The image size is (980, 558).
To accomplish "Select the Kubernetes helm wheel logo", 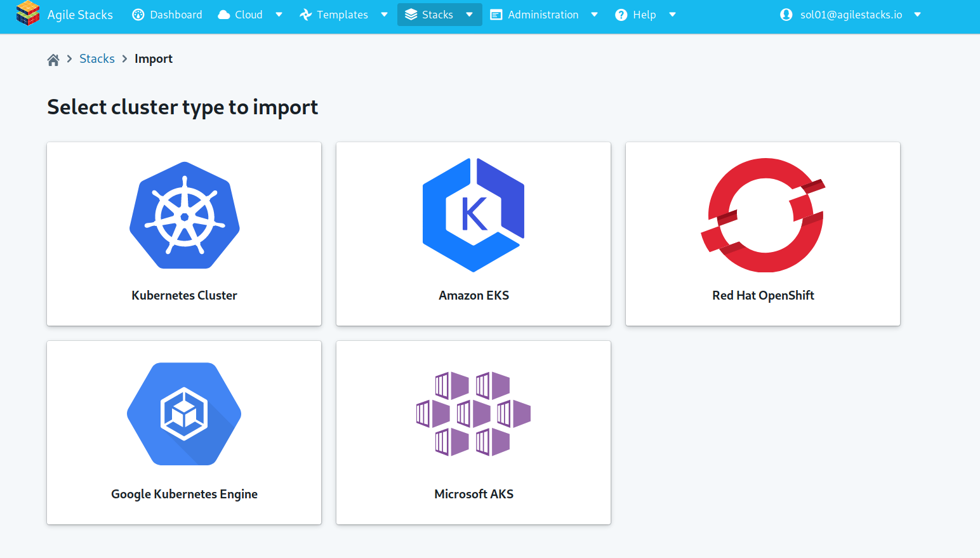I will [x=185, y=215].
